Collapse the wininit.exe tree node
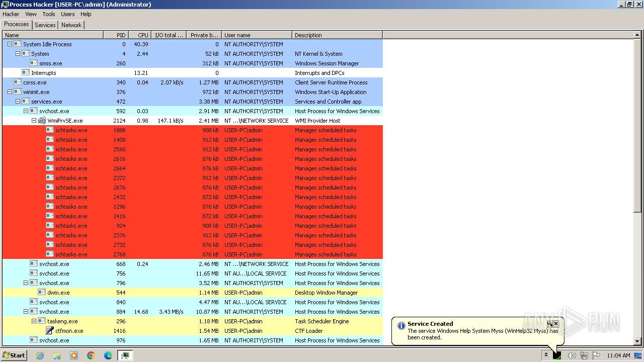 pos(10,92)
